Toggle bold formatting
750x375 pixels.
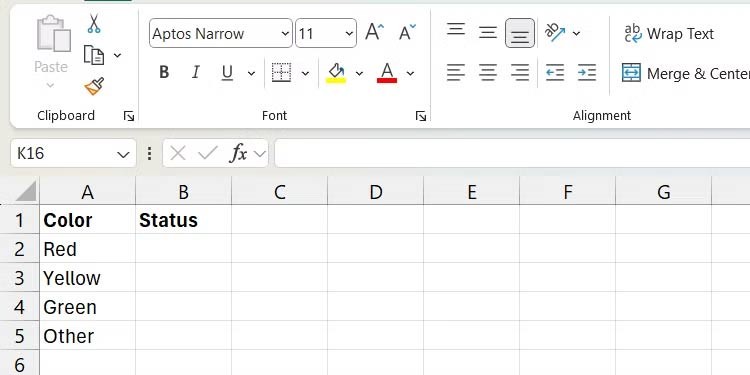pyautogui.click(x=164, y=73)
